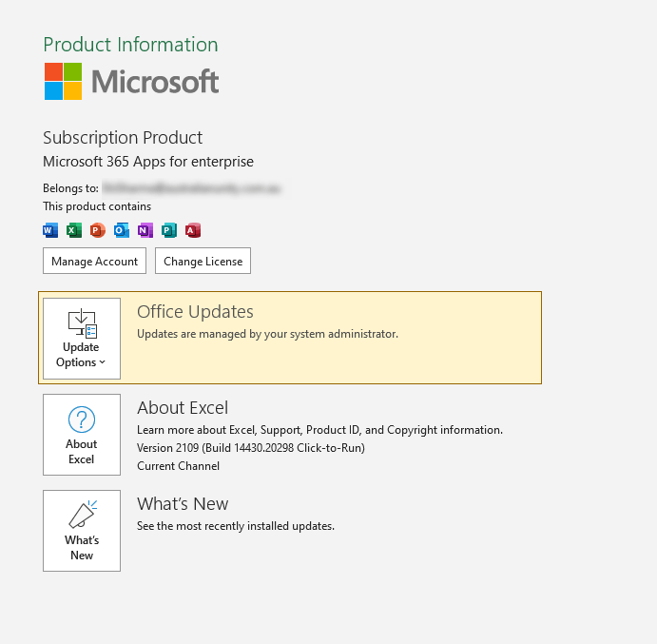Click the Microsoft four-color logo

tap(64, 82)
